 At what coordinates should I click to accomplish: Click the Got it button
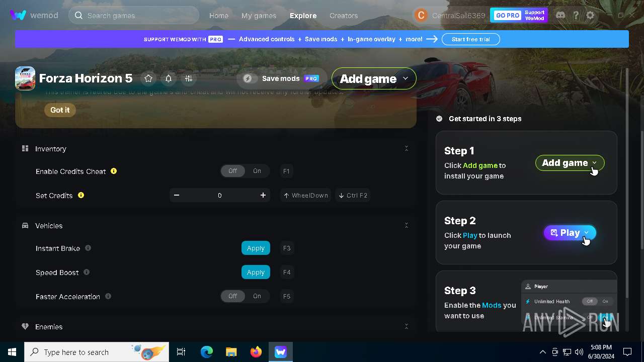point(60,110)
